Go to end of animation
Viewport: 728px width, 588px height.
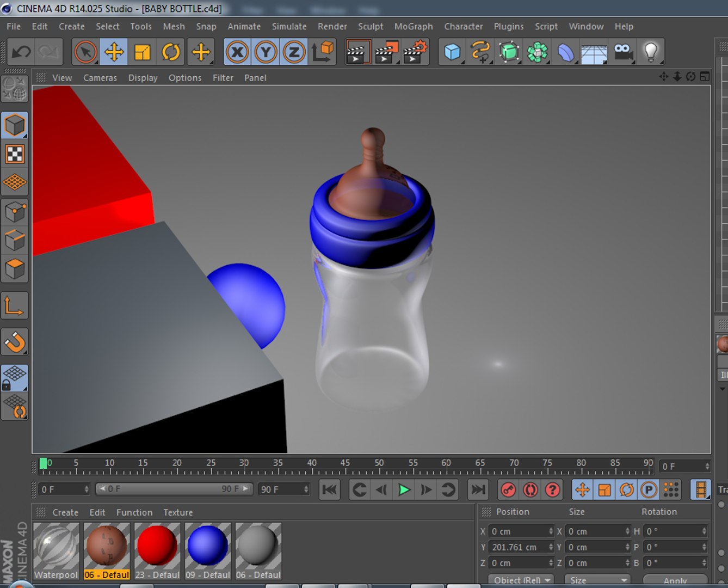478,489
